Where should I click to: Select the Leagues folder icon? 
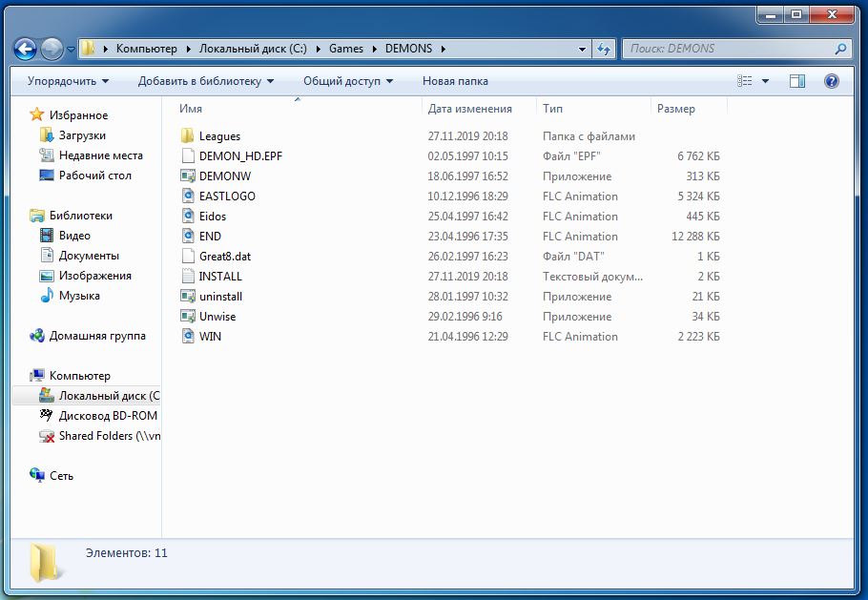click(188, 135)
